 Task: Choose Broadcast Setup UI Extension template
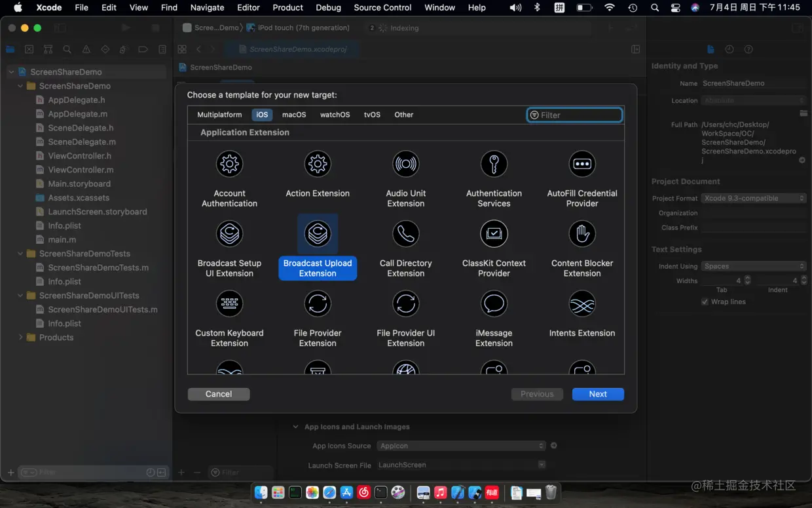(x=229, y=249)
